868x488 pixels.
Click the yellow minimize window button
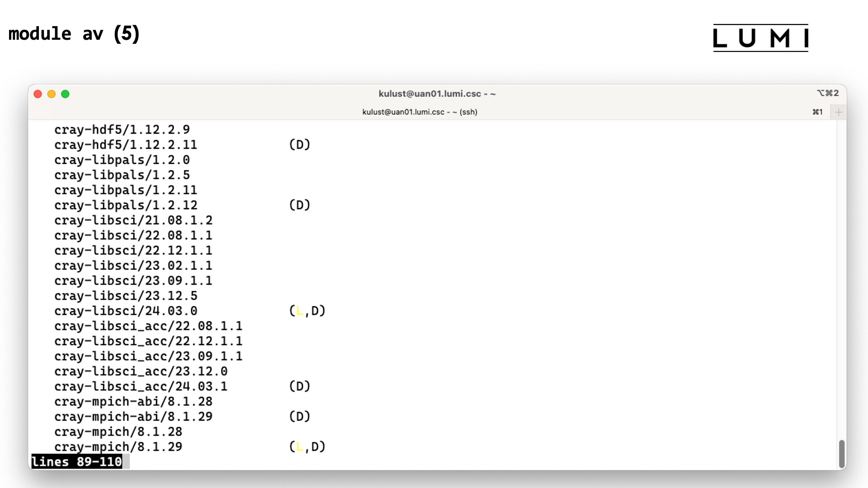(52, 94)
